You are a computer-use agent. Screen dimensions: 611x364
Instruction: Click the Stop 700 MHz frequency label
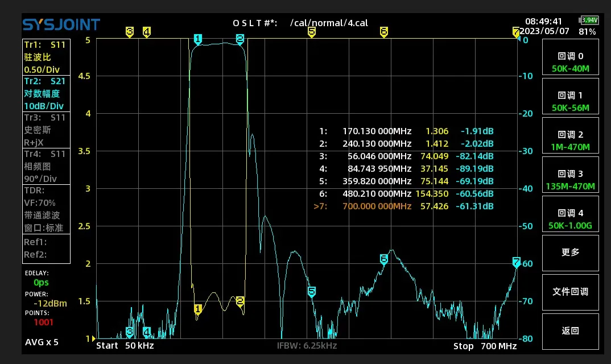(x=485, y=346)
